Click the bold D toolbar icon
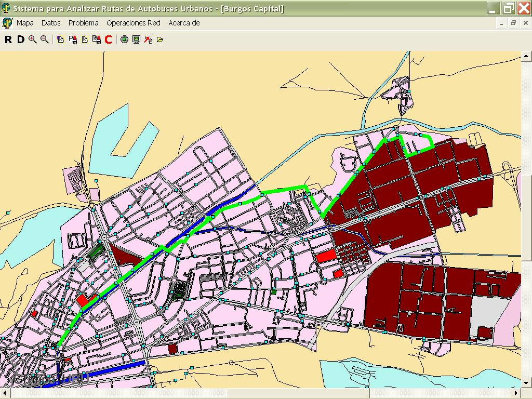The image size is (532, 399). [x=20, y=39]
